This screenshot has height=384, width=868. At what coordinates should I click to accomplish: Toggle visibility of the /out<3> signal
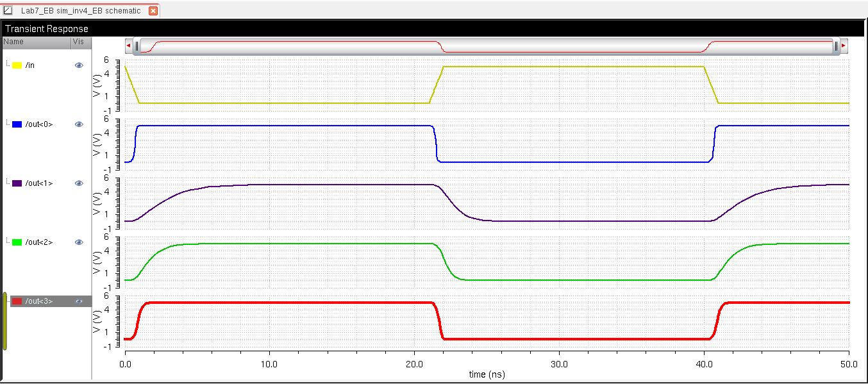click(79, 301)
